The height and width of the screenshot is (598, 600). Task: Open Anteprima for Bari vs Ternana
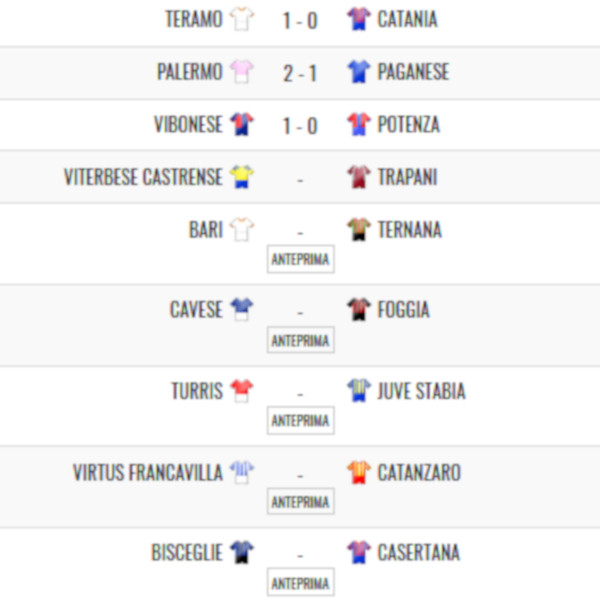pos(300,259)
